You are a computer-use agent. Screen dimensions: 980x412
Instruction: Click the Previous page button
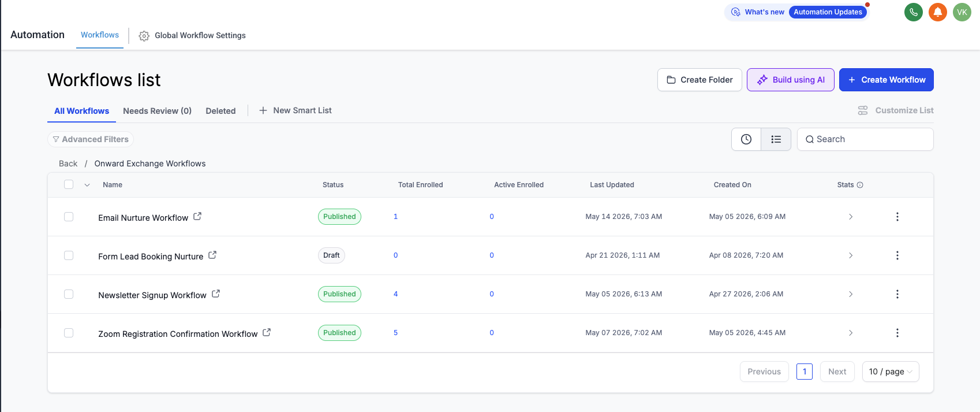click(764, 372)
